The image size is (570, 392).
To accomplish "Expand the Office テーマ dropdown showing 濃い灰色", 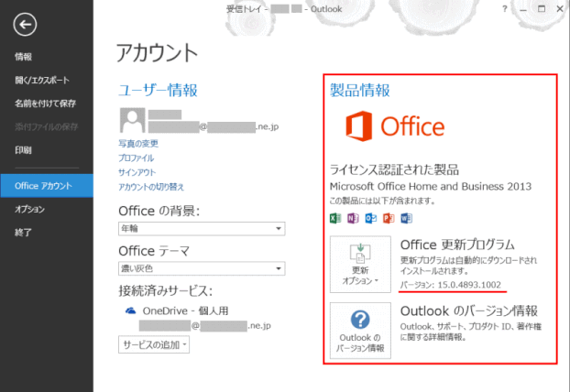I will (202, 268).
